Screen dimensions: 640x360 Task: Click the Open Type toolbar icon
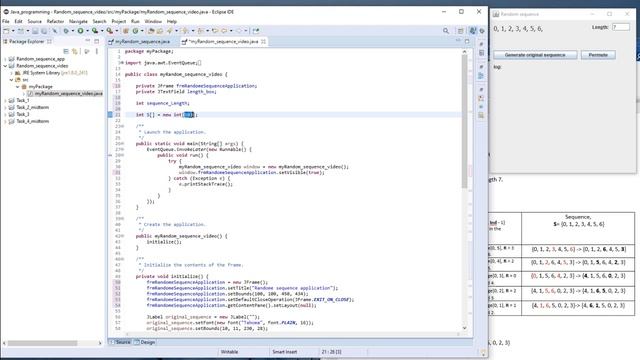[x=151, y=31]
